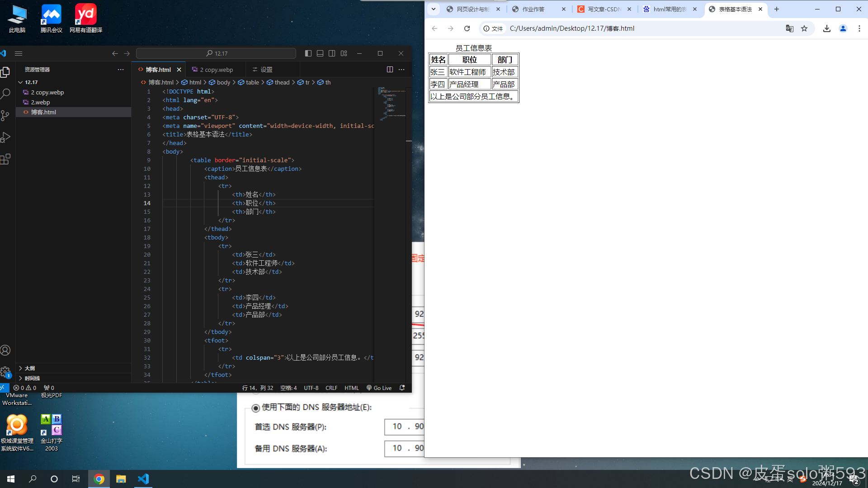Click Go Live in the status bar
The image size is (868, 488).
(379, 388)
